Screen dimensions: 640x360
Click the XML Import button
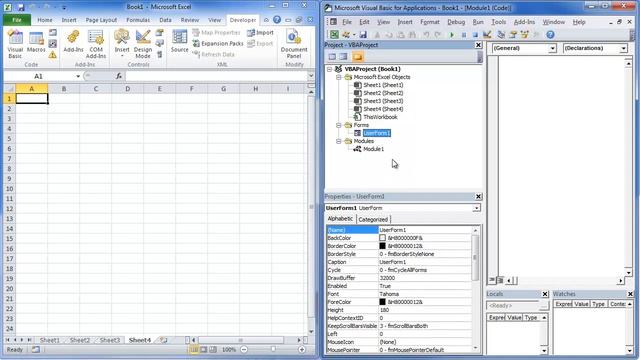click(260, 33)
